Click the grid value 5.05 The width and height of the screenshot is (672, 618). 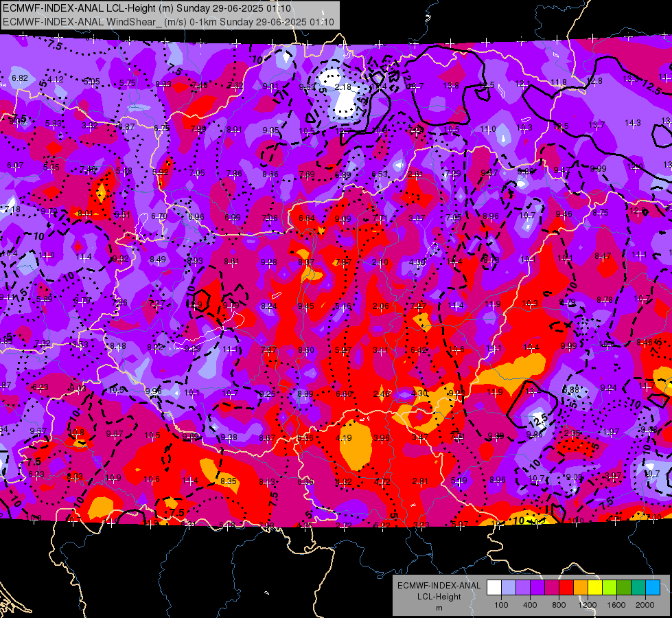(x=91, y=82)
